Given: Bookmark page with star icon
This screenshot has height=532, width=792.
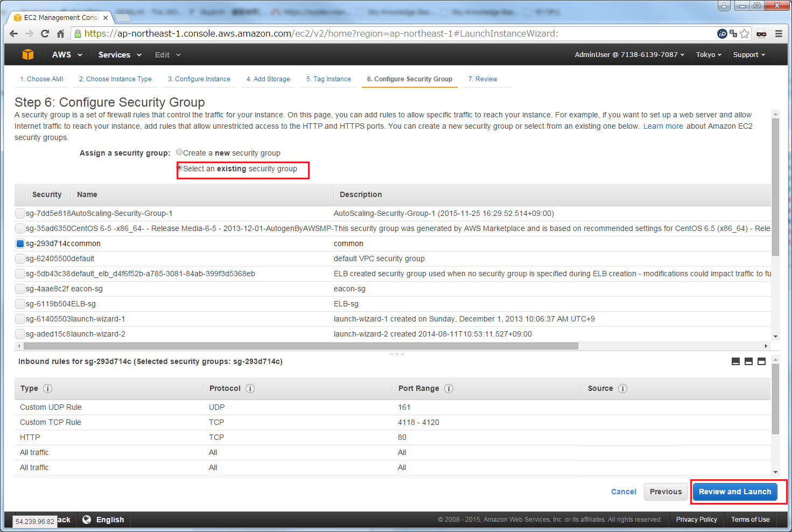Looking at the screenshot, I should pyautogui.click(x=745, y=33).
